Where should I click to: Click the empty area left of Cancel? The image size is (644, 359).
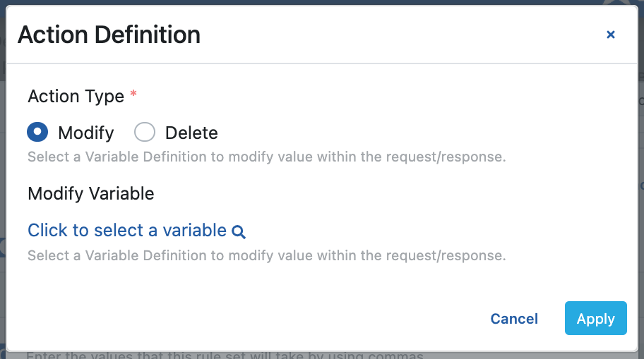(x=282, y=319)
